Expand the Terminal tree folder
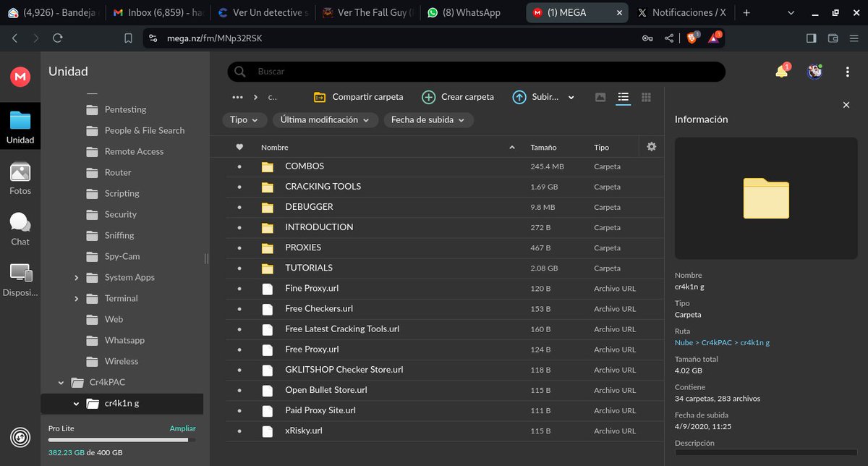The height and width of the screenshot is (466, 868). point(76,299)
